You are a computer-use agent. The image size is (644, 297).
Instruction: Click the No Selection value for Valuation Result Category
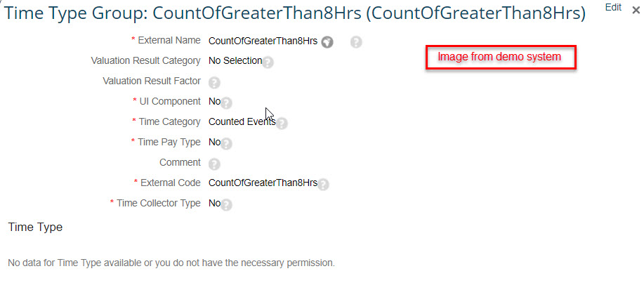pyautogui.click(x=235, y=61)
